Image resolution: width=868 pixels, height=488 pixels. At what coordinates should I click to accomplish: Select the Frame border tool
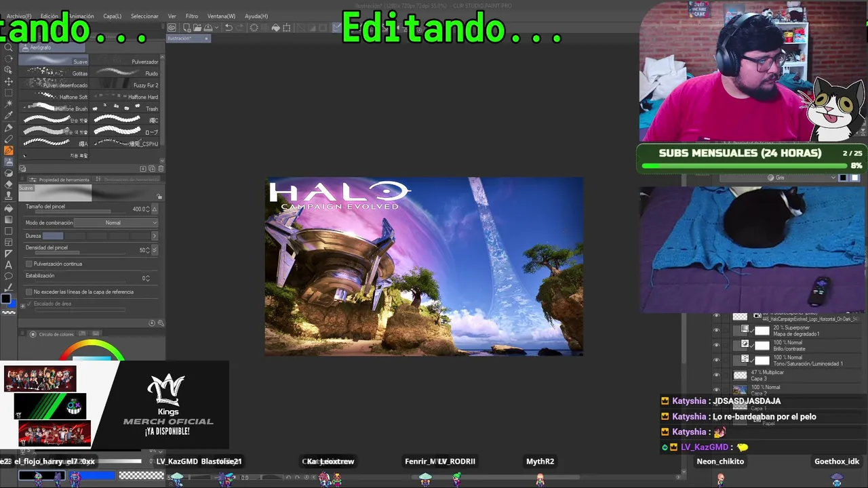pyautogui.click(x=8, y=242)
